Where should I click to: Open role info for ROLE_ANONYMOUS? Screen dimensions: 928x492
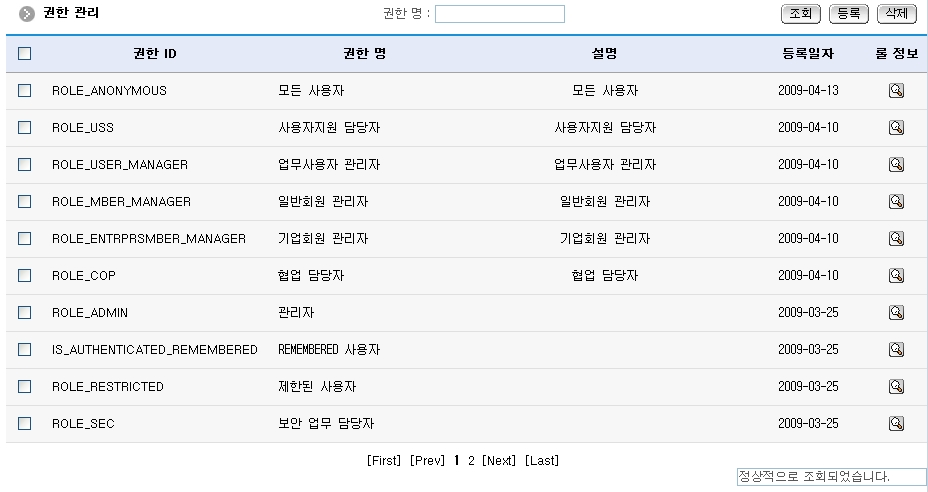896,91
